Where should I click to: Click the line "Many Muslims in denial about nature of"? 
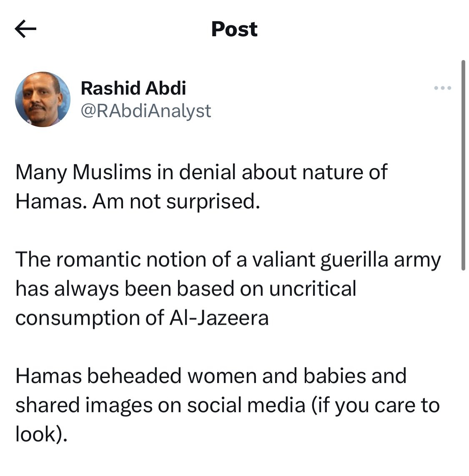tap(201, 172)
